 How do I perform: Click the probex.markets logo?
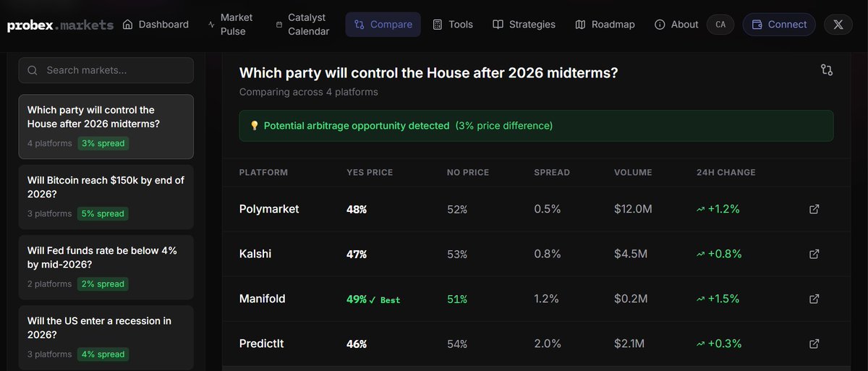(x=60, y=25)
